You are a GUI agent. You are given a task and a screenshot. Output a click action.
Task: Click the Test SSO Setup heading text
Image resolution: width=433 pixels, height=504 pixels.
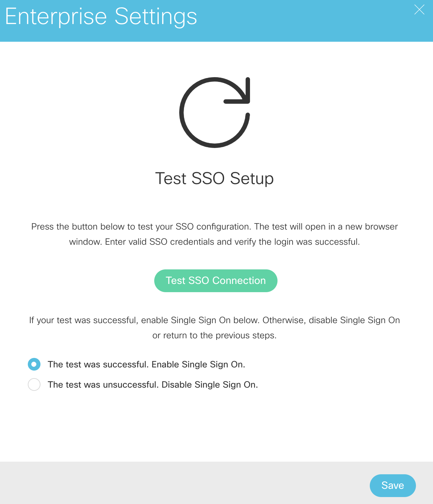pyautogui.click(x=215, y=178)
